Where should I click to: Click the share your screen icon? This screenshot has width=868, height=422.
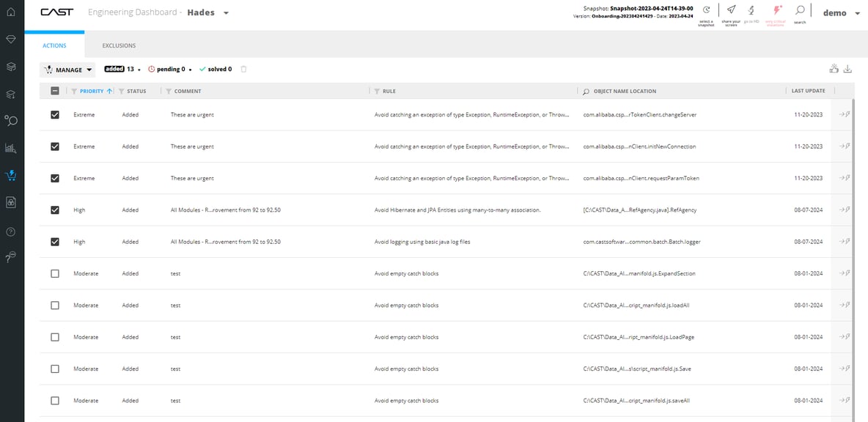[731, 10]
